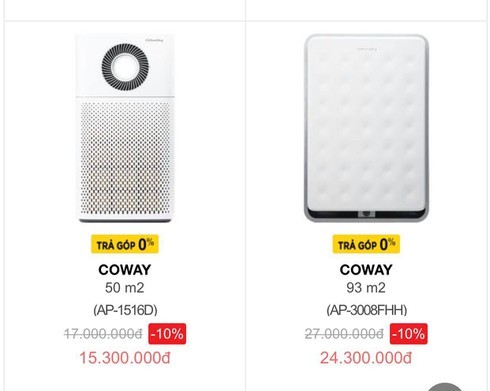Click the sale price 15.300.000đ

(x=125, y=358)
